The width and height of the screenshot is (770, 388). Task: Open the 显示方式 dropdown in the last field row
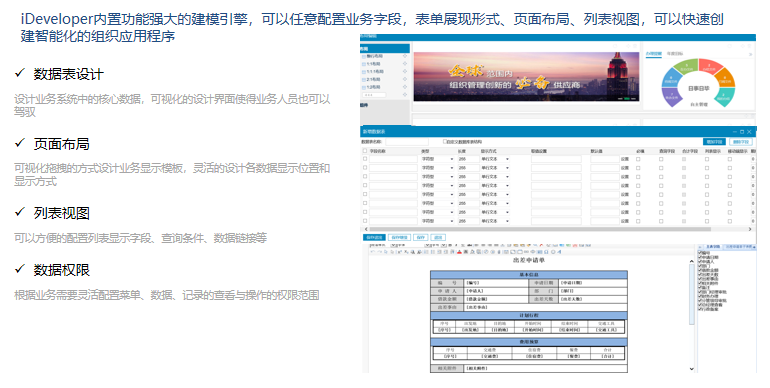coord(495,221)
